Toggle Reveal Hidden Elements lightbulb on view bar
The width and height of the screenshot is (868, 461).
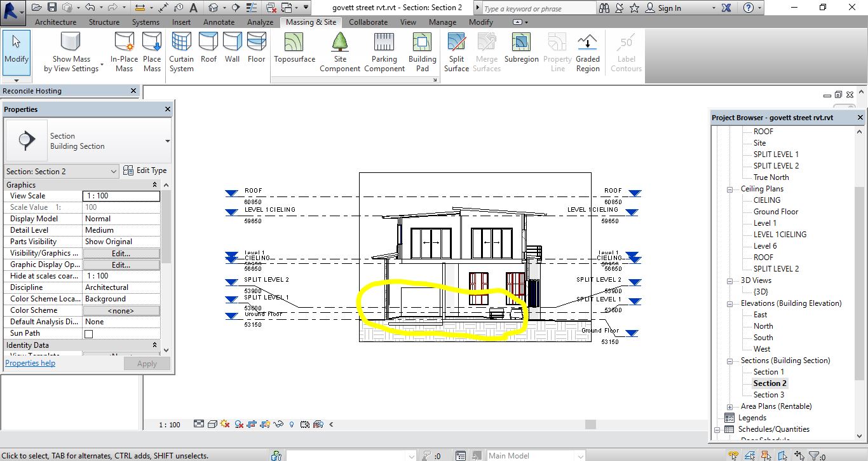(x=292, y=424)
